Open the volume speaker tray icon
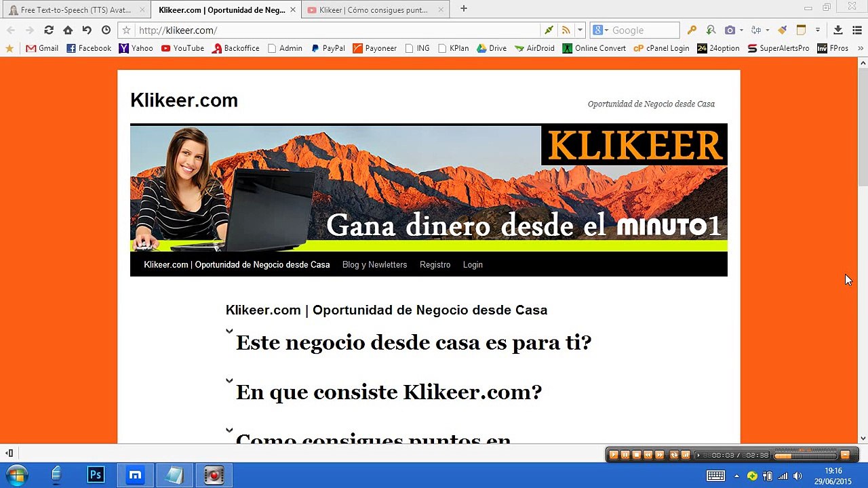 (797, 476)
